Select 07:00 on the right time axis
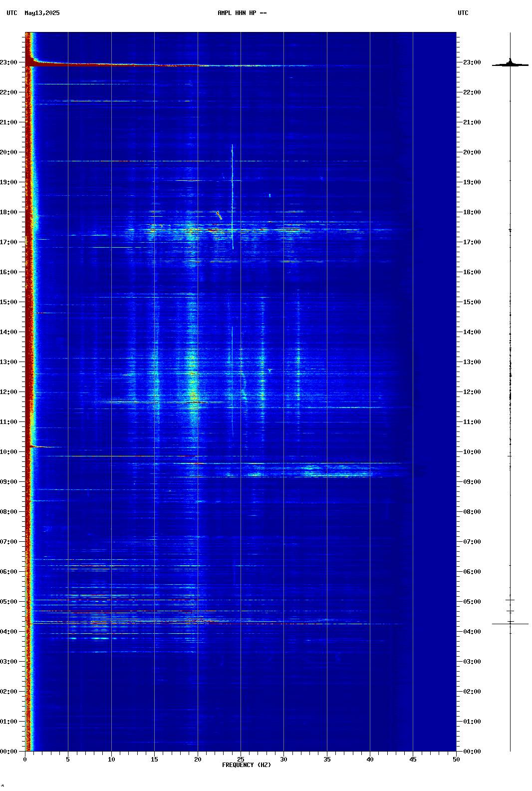This screenshot has height=791, width=532. 472,542
